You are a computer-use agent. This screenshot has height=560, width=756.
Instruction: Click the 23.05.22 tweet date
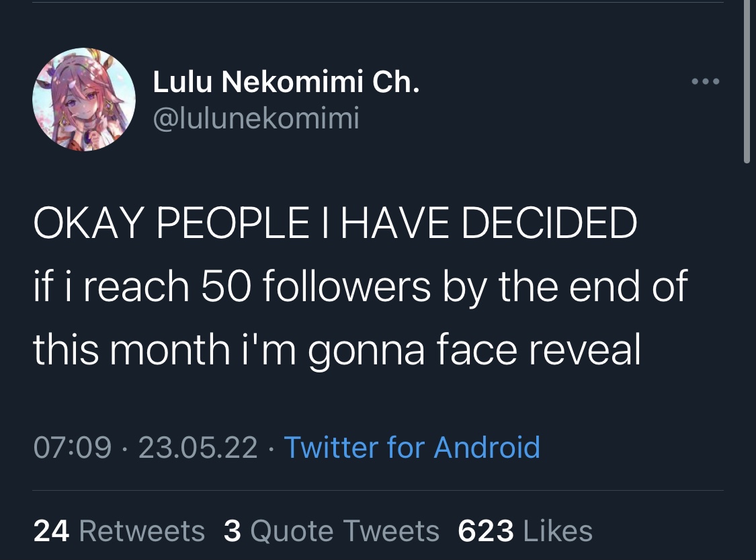(x=198, y=447)
